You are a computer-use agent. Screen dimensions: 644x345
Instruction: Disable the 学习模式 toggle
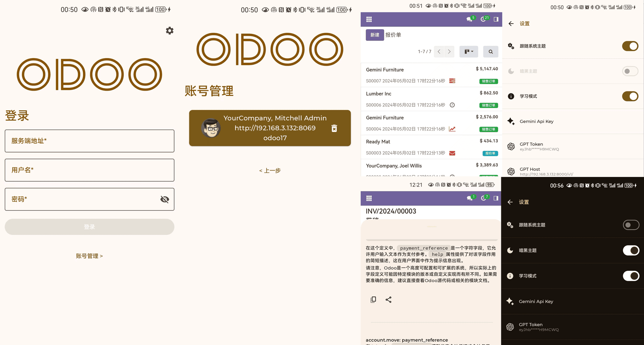[630, 96]
